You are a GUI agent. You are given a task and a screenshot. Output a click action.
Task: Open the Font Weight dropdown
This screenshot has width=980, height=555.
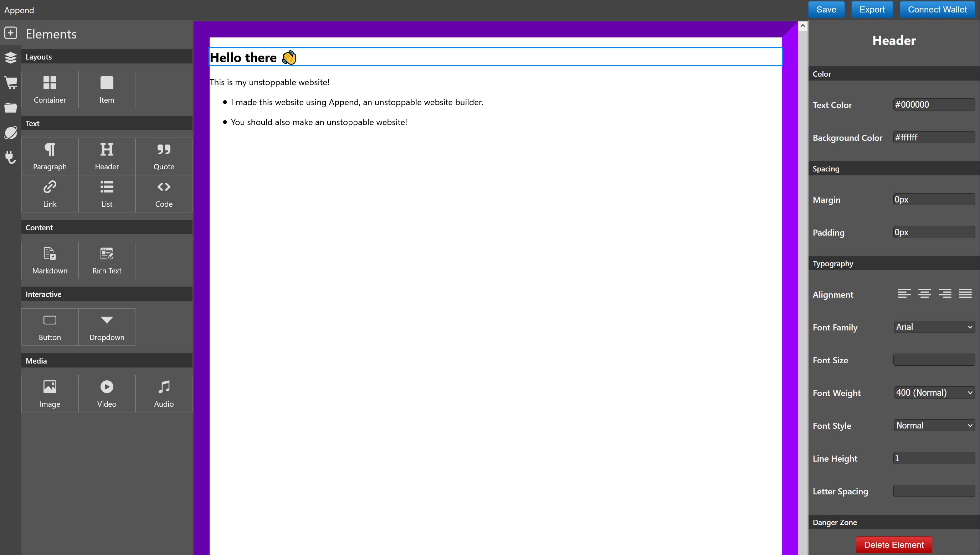934,392
